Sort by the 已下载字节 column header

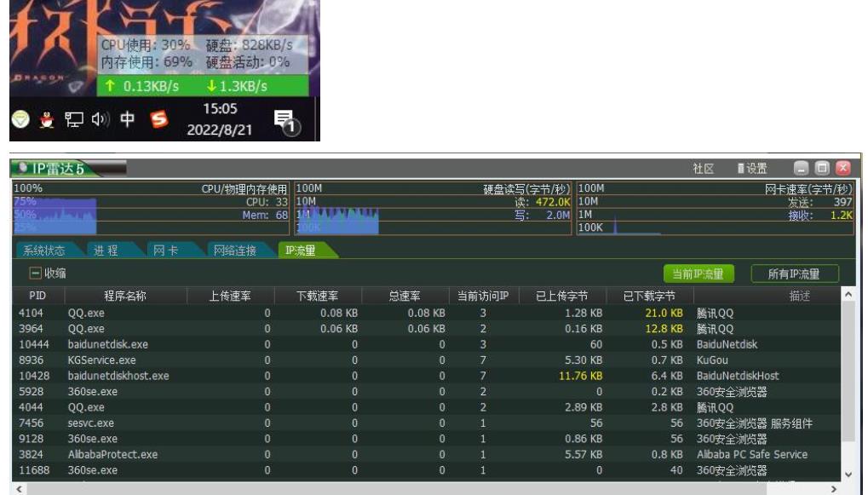[649, 296]
